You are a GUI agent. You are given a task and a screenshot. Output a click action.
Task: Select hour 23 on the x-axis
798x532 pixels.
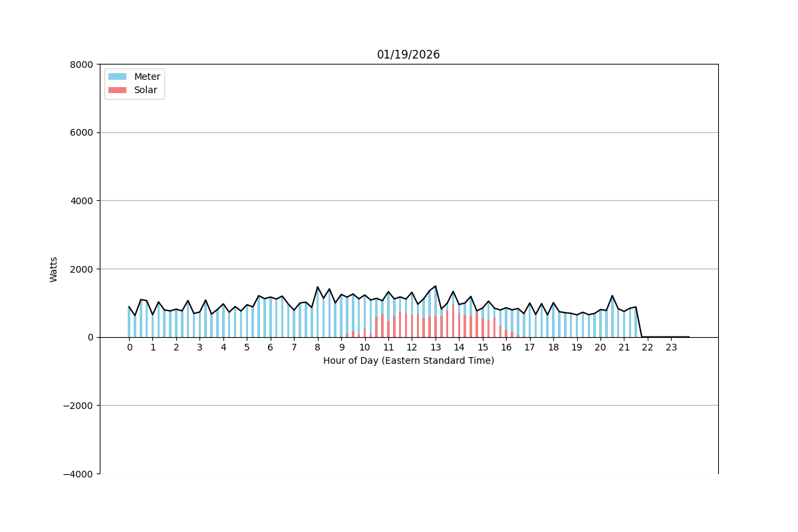tap(671, 347)
